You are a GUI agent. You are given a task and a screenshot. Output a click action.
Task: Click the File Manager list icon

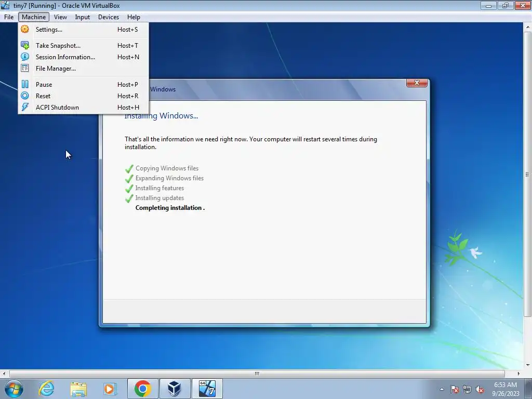click(25, 68)
